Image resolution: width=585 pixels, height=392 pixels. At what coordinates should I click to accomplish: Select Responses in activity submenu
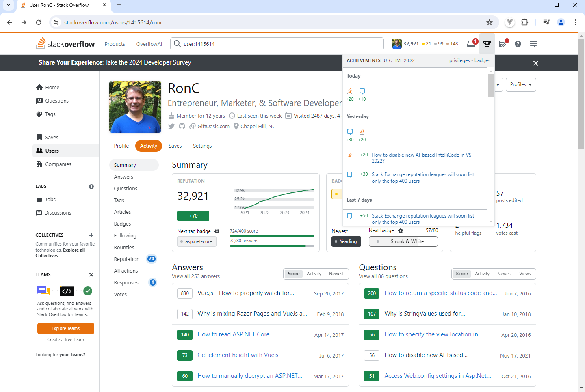coord(126,282)
